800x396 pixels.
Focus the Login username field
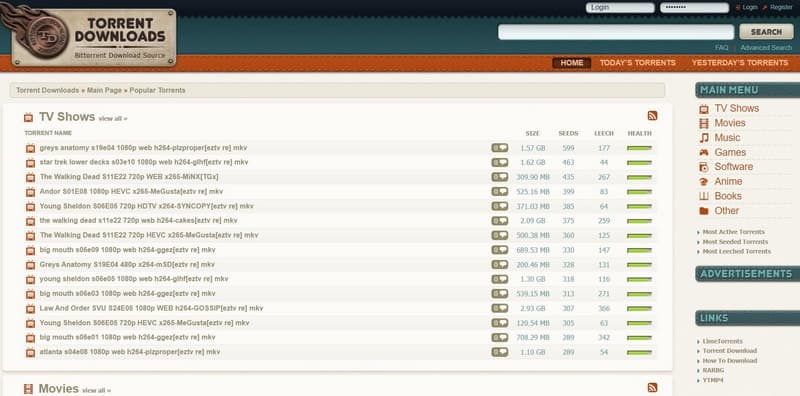tap(620, 8)
